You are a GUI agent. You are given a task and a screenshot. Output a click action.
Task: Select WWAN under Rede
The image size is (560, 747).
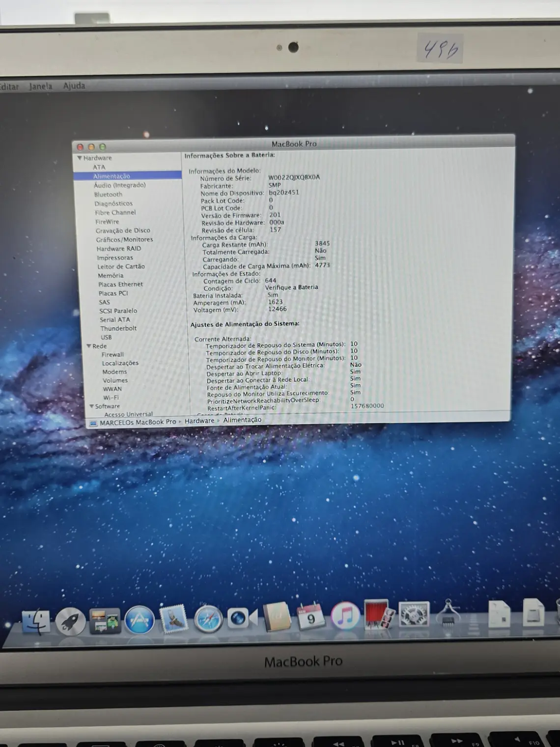coord(112,389)
